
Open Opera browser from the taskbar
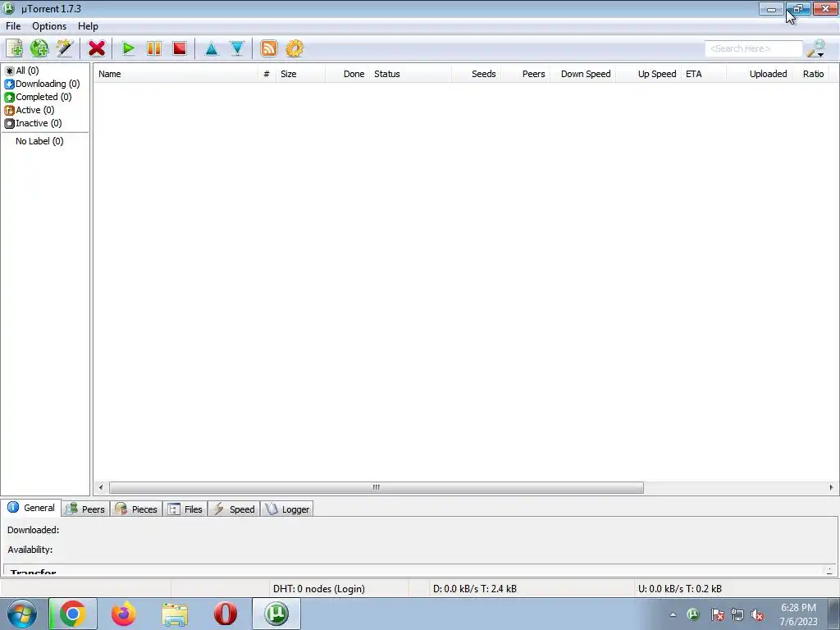(226, 614)
